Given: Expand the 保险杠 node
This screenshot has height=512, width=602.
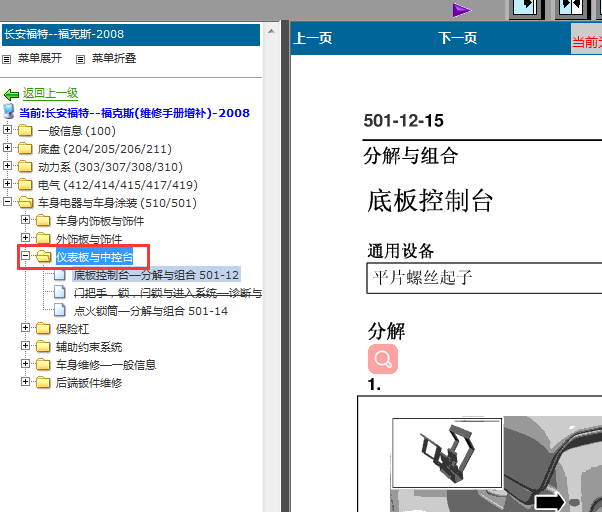Looking at the screenshot, I should click(x=25, y=328).
